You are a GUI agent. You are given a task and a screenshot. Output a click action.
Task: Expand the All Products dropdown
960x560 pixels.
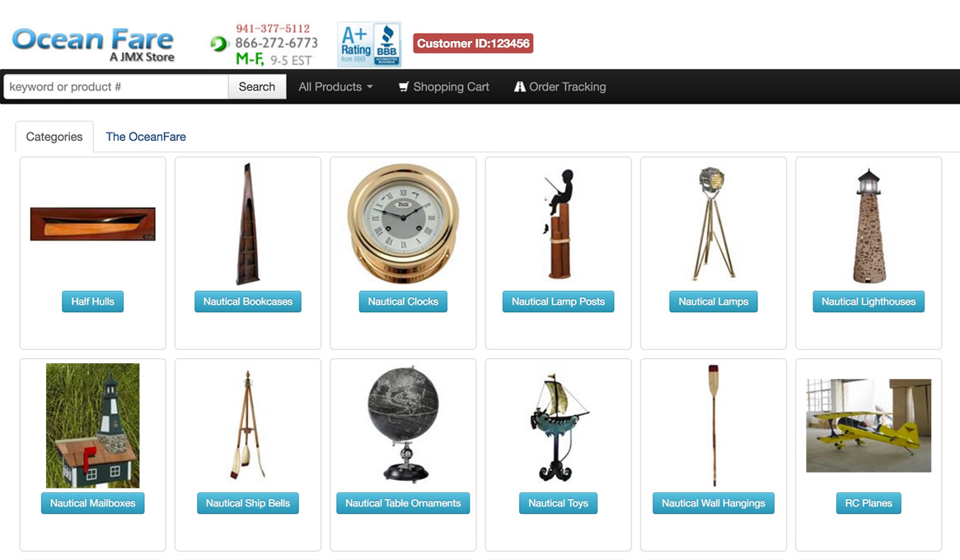335,87
